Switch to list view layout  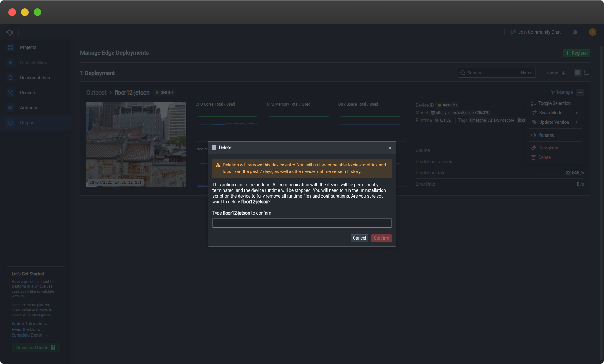pyautogui.click(x=586, y=73)
